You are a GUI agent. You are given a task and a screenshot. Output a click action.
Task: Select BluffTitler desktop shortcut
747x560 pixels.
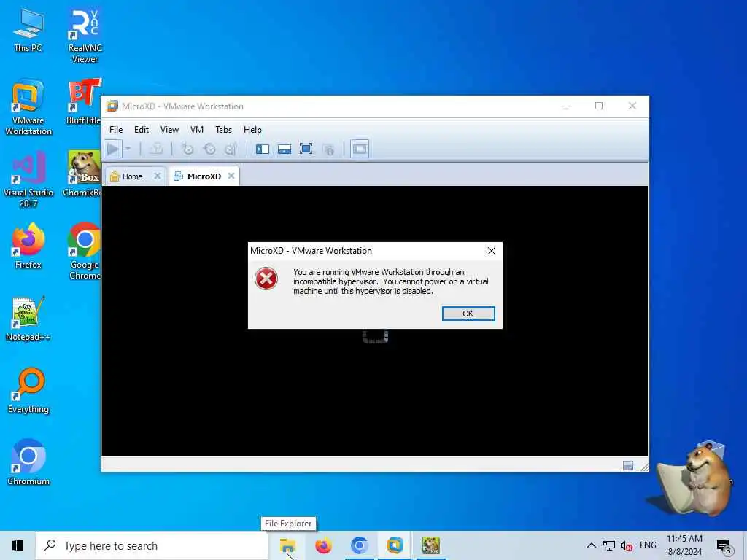tap(84, 102)
